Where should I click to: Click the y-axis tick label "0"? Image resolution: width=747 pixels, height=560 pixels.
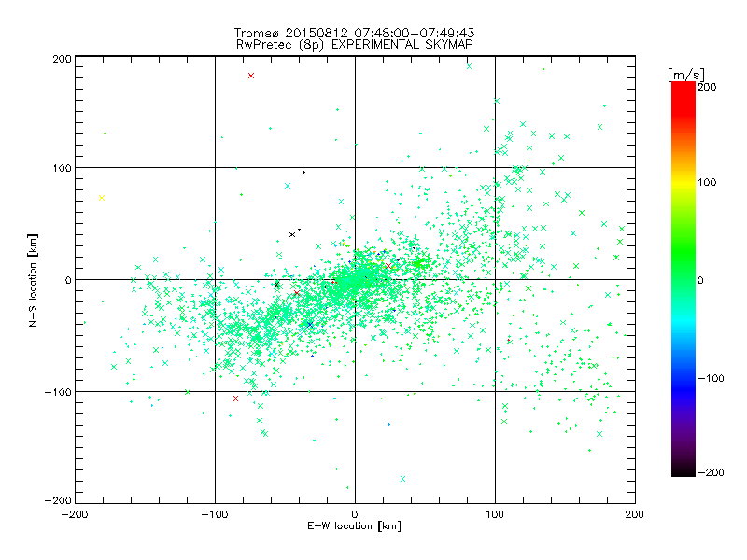68,280
